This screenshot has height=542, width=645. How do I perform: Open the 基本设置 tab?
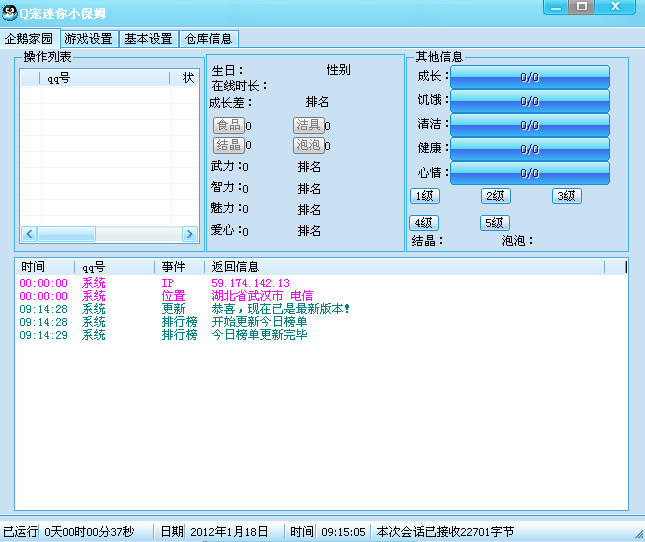pyautogui.click(x=148, y=39)
